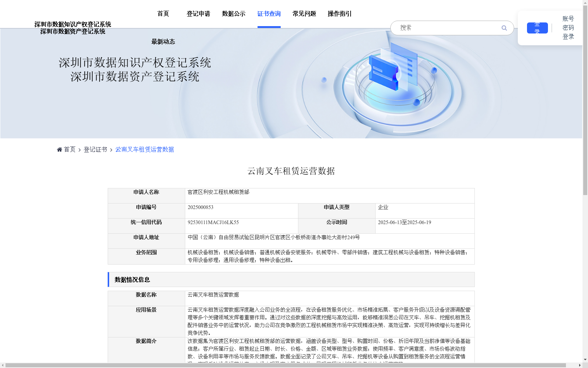Click 云南叉车租赁运营数据 breadcrumb link
Viewport: 588px width, 368px height.
(x=144, y=149)
